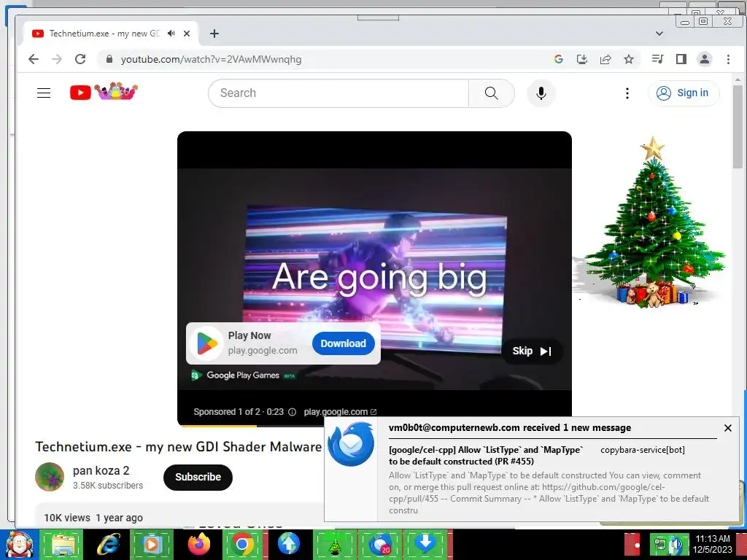747x560 pixels.
Task: Open pan koza 2 channel name
Action: [x=101, y=470]
